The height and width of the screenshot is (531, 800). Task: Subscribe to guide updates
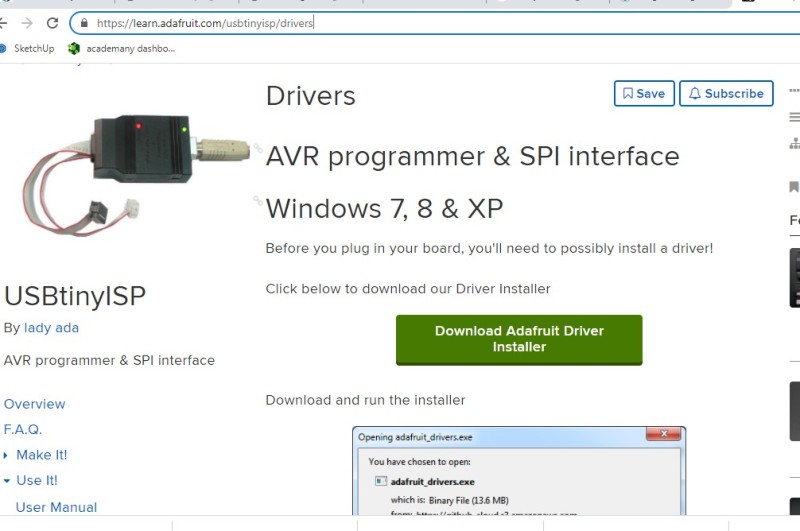[726, 93]
